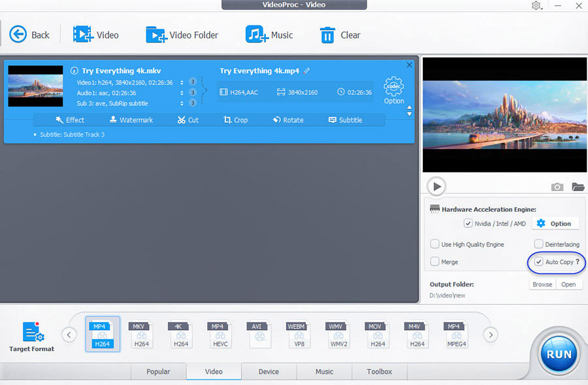Viewport: 588px width, 385px height.
Task: Open the Crop tool
Action: pyautogui.click(x=235, y=120)
